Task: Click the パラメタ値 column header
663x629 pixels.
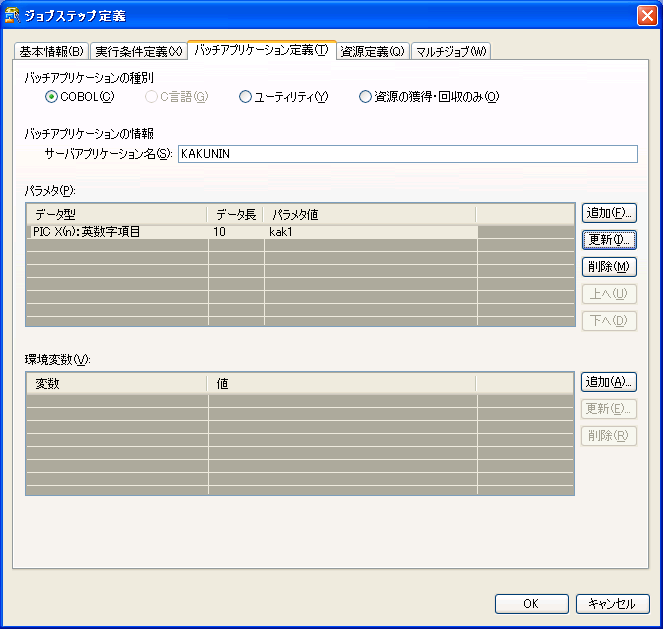Action: (x=370, y=215)
